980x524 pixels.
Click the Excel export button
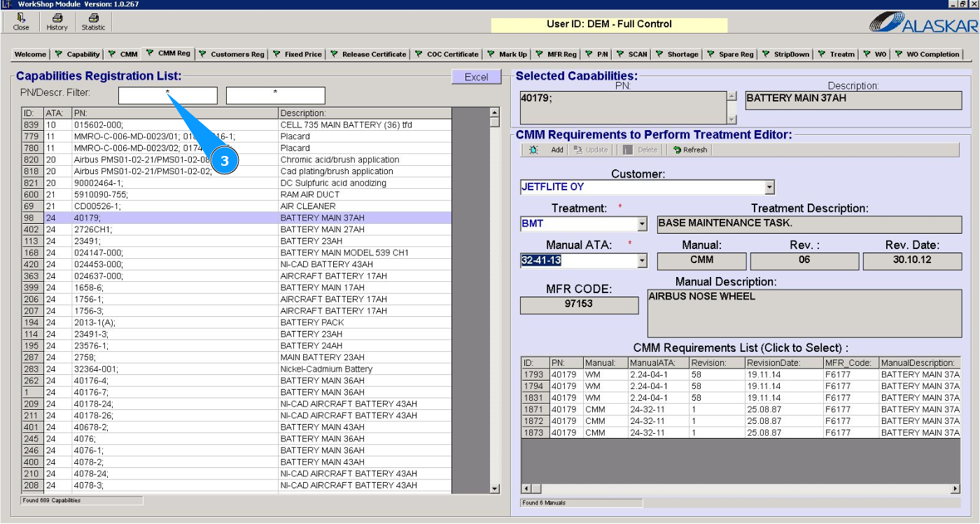pyautogui.click(x=476, y=77)
